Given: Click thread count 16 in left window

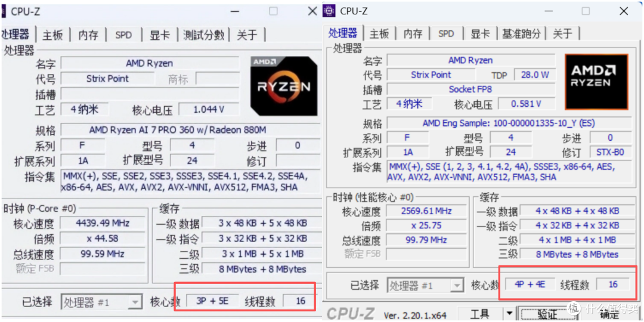Looking at the screenshot, I should (x=300, y=301).
